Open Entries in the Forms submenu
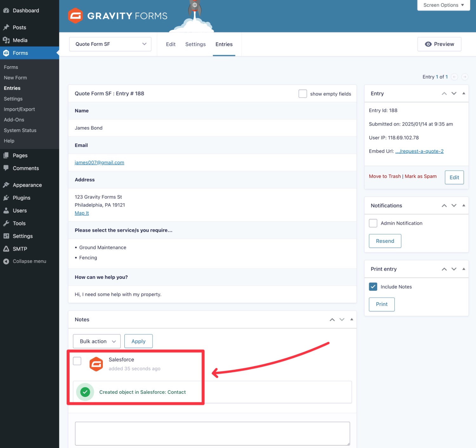 (12, 88)
